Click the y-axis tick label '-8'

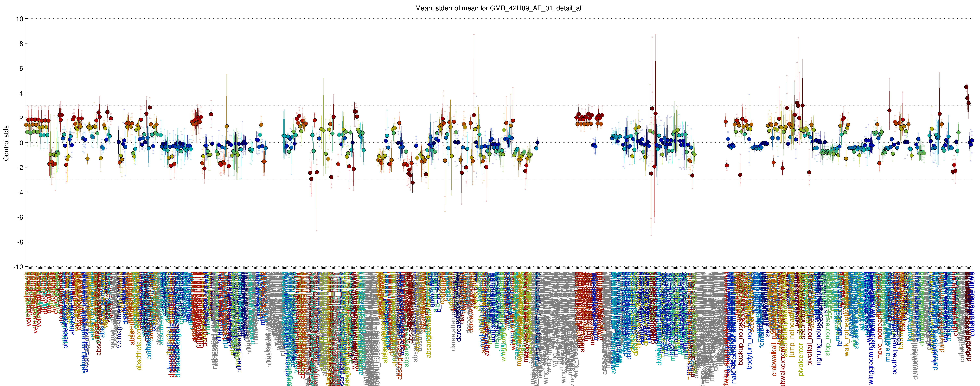(20, 242)
